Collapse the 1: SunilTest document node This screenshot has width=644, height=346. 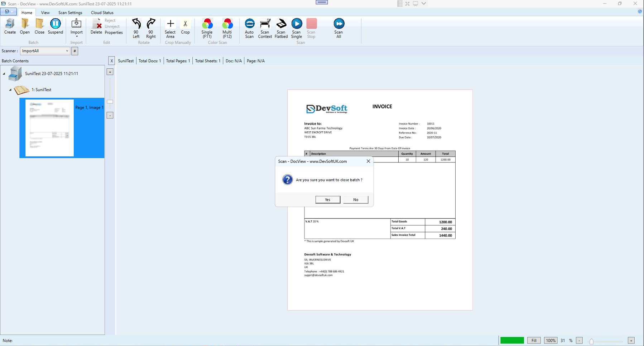[10, 90]
